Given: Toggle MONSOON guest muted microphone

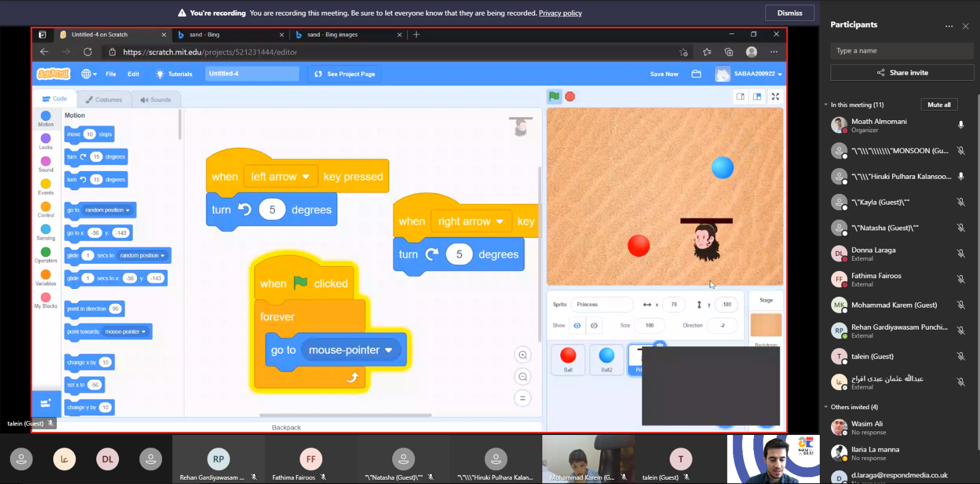Looking at the screenshot, I should coord(961,151).
